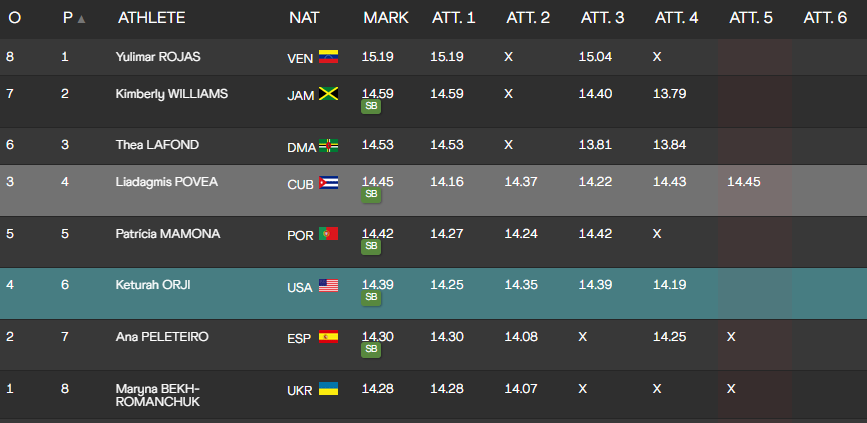Image resolution: width=867 pixels, height=423 pixels.
Task: Click the SB badge under Keturah Orji's mark
Action: pos(371,297)
